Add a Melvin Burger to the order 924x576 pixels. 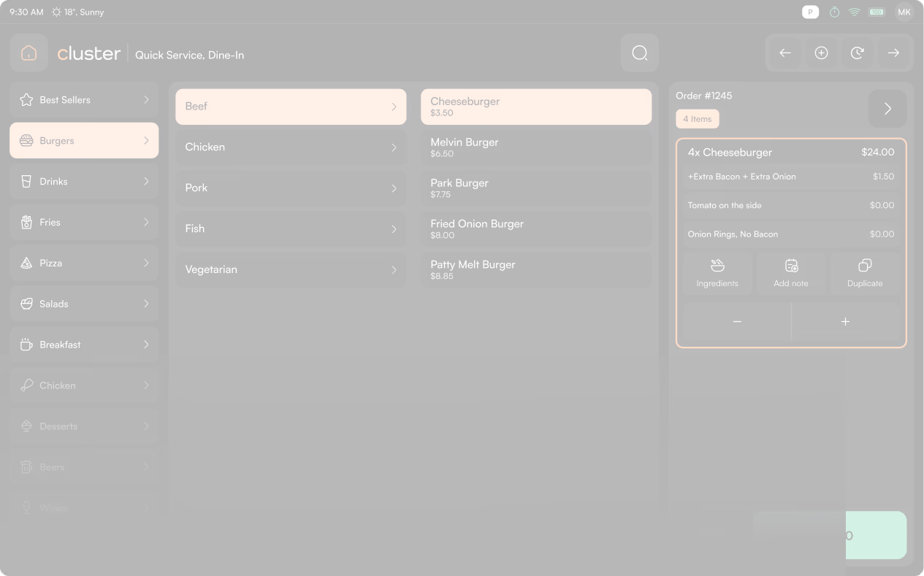point(536,147)
